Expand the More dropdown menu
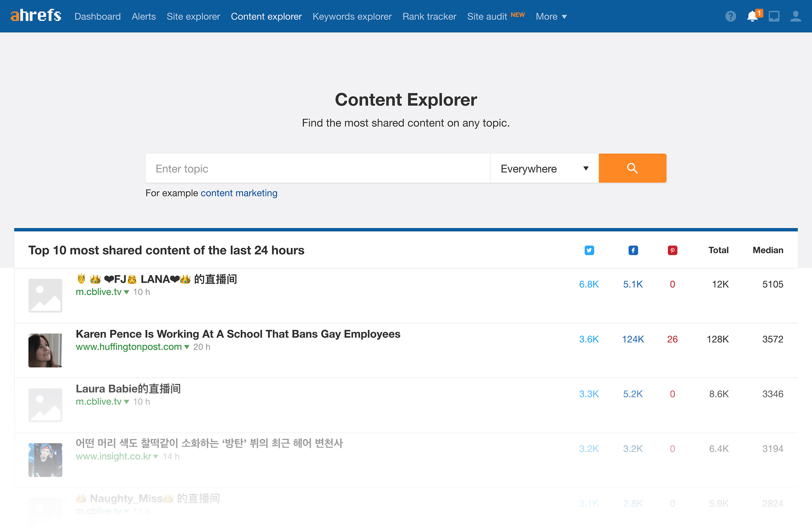The image size is (812, 528). coord(551,16)
